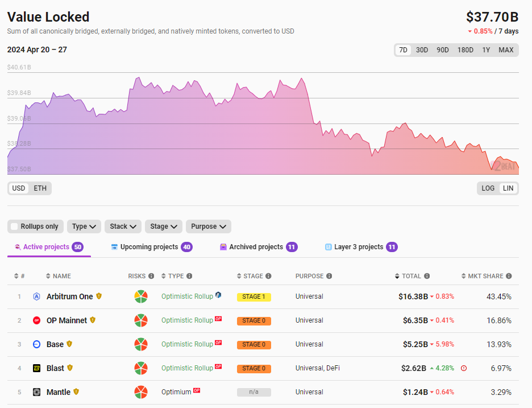Click the Blast project logo icon
The height and width of the screenshot is (408, 532).
36,368
